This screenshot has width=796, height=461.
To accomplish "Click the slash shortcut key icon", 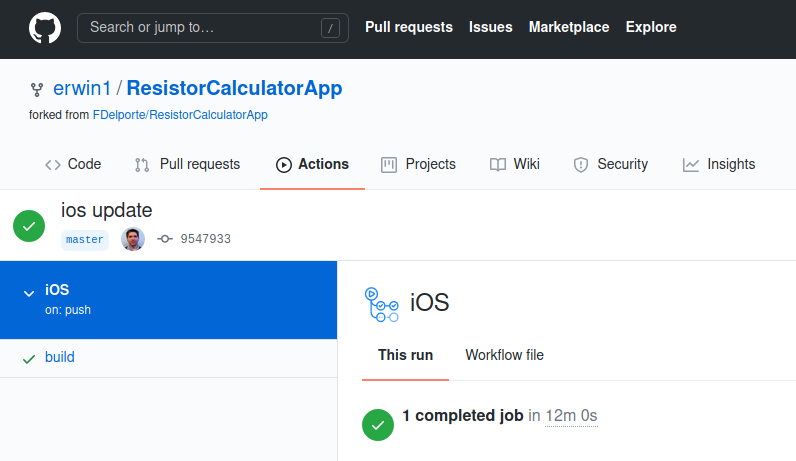I will (x=330, y=28).
